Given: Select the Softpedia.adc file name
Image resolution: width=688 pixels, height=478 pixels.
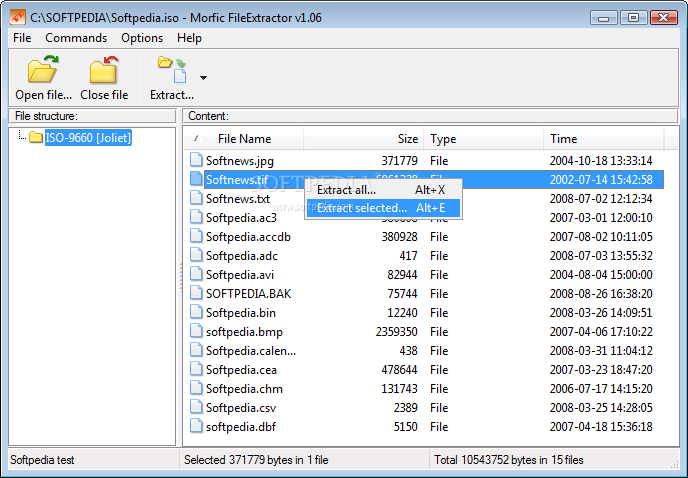Looking at the screenshot, I should pyautogui.click(x=242, y=256).
